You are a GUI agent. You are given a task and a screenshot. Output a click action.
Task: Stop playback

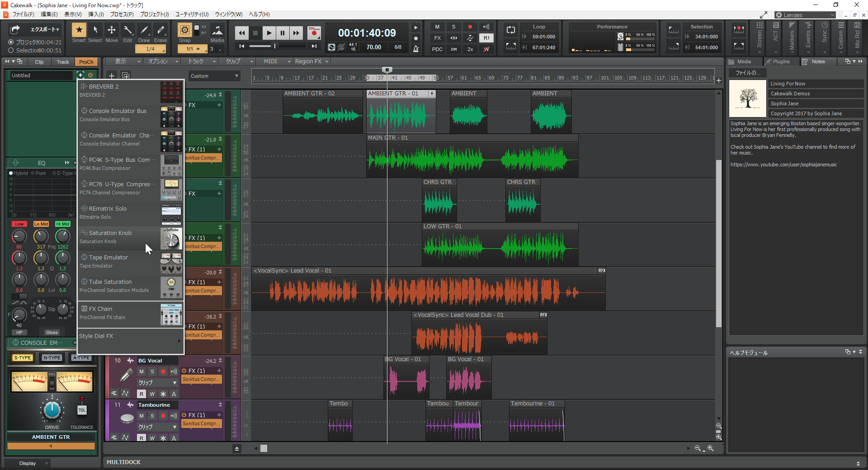click(x=255, y=33)
